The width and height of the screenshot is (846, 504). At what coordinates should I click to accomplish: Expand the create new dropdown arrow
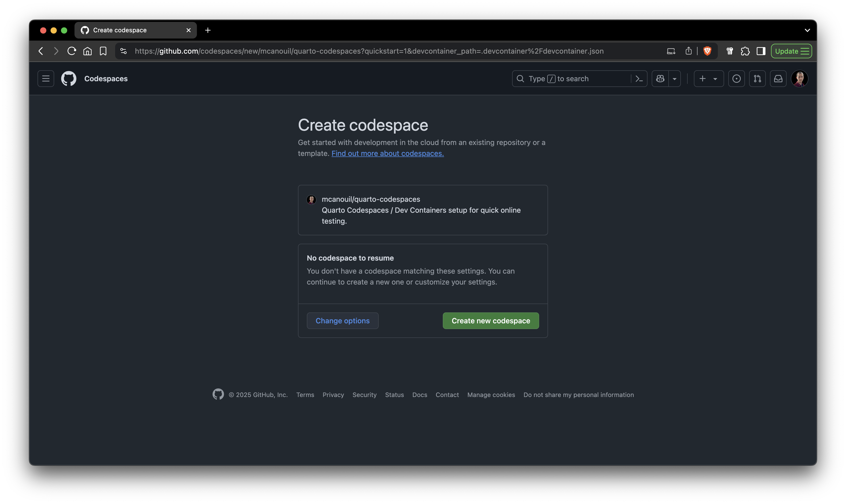pyautogui.click(x=716, y=78)
